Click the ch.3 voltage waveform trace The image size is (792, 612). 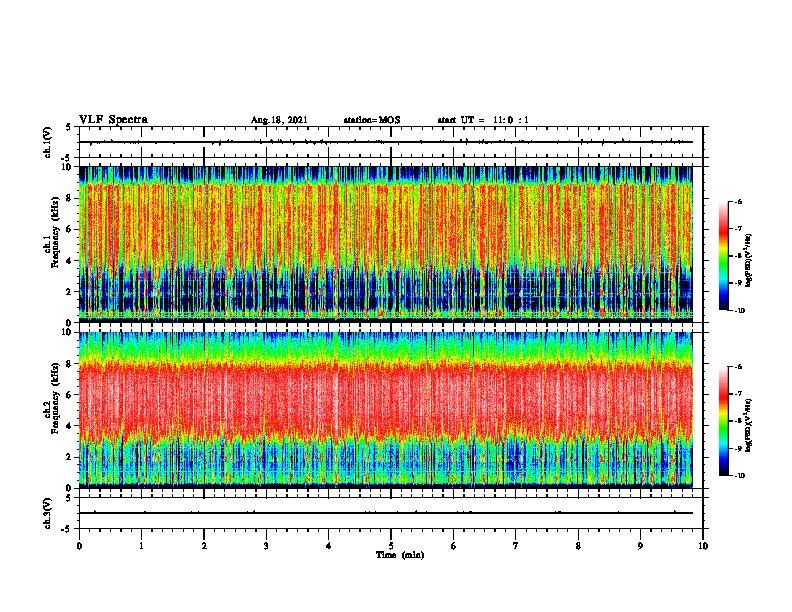(386, 513)
